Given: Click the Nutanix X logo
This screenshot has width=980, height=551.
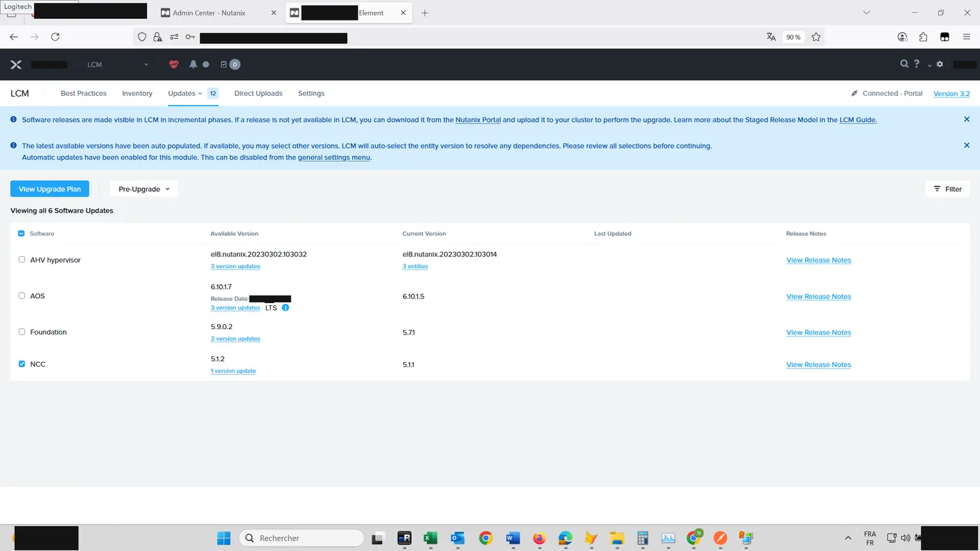Looking at the screenshot, I should coord(16,64).
